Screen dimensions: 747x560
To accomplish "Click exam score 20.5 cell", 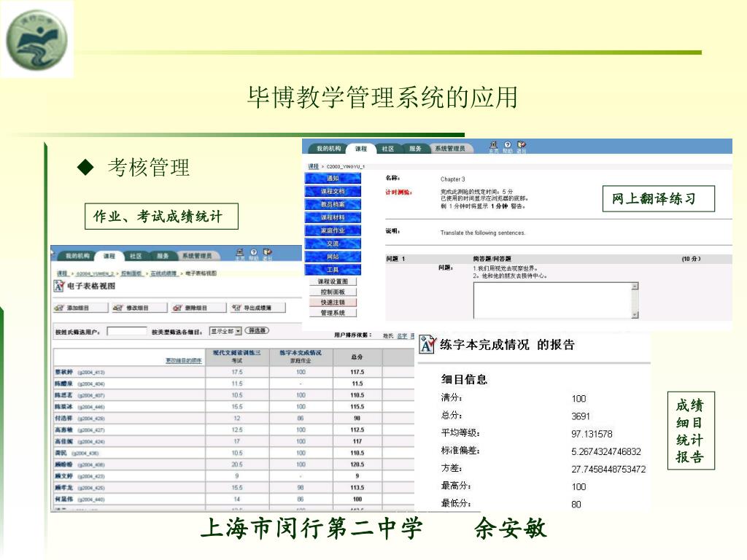I will 237,464.
